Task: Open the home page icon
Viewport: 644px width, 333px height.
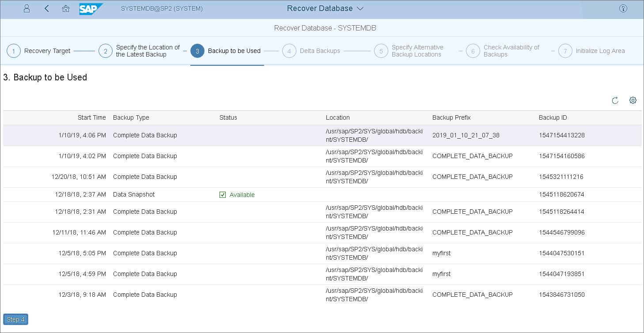Action: pos(66,8)
